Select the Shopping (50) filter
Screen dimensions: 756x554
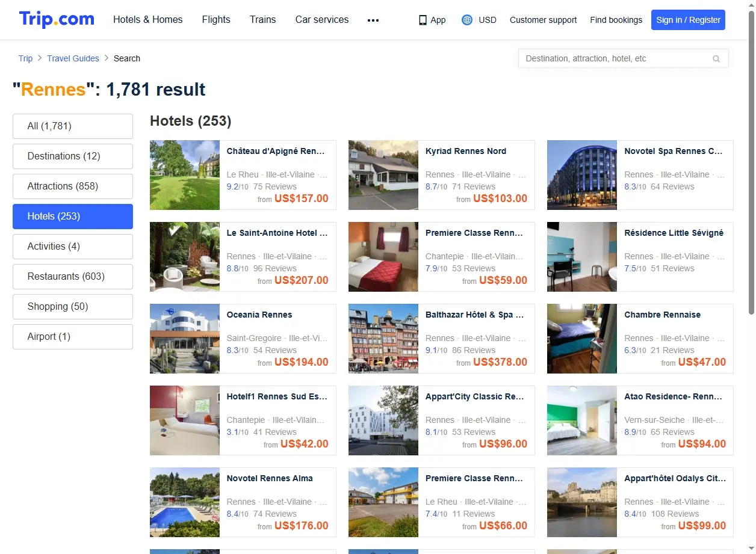(x=73, y=307)
